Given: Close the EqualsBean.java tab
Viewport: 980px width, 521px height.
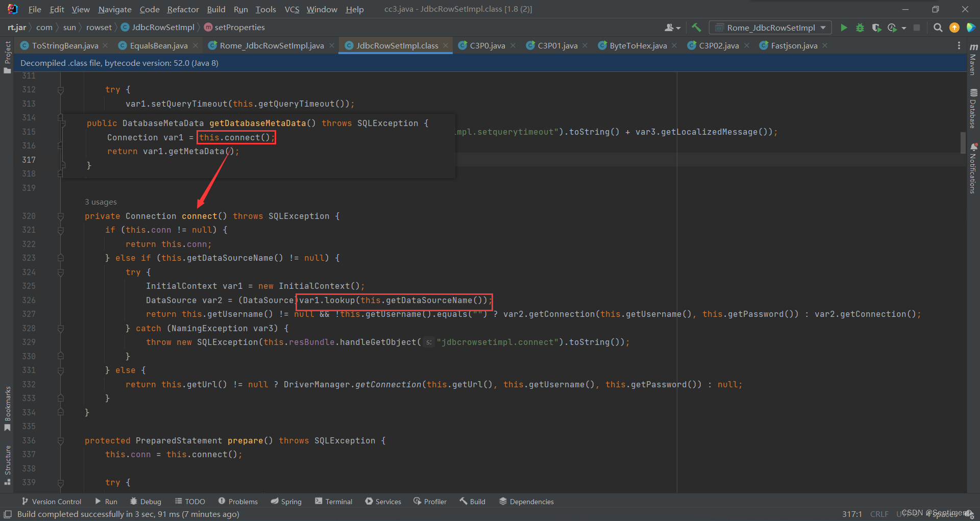Looking at the screenshot, I should pos(195,45).
